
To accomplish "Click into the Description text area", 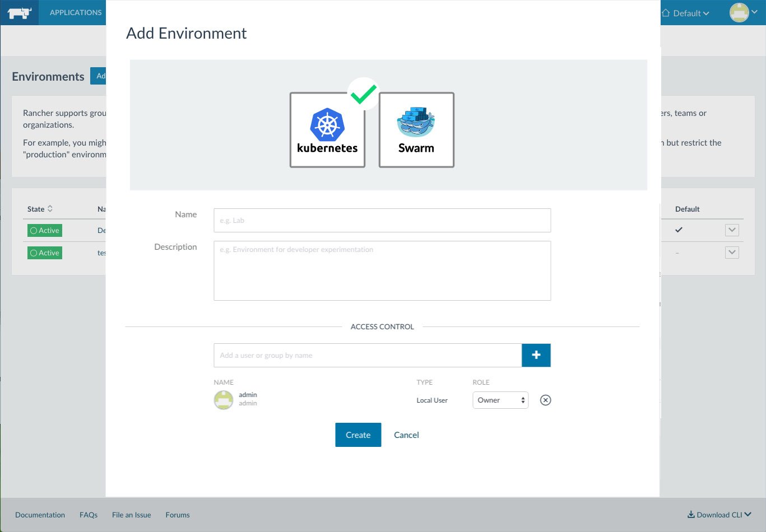I will tap(382, 270).
